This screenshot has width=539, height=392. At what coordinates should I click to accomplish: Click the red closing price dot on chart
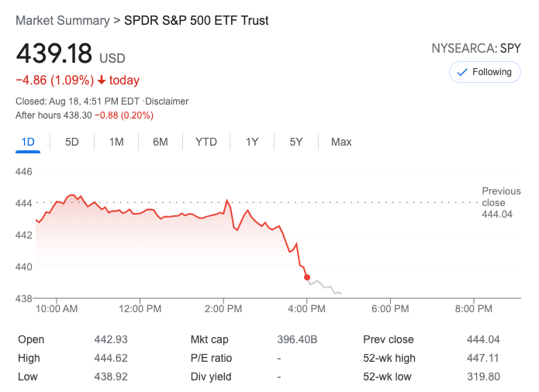307,277
